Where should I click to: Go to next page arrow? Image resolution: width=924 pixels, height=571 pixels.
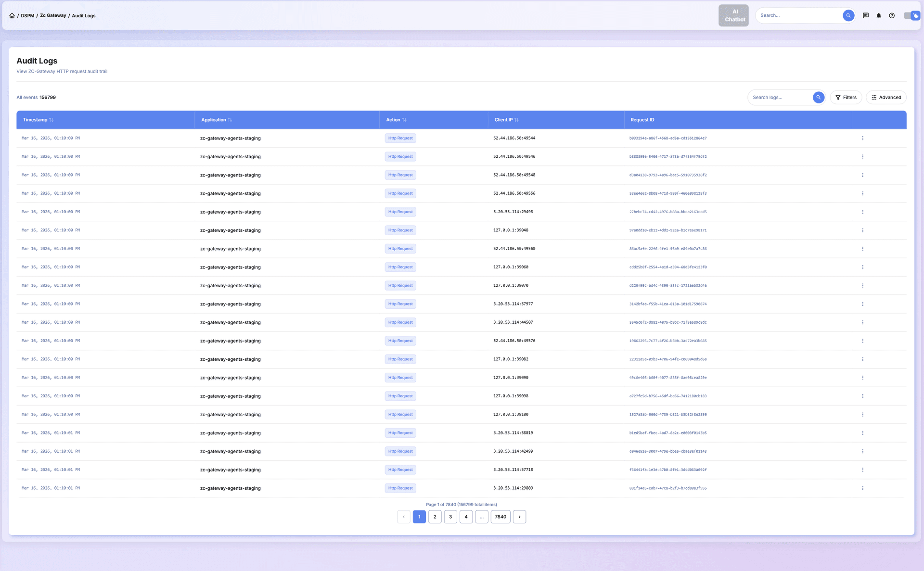pos(519,517)
